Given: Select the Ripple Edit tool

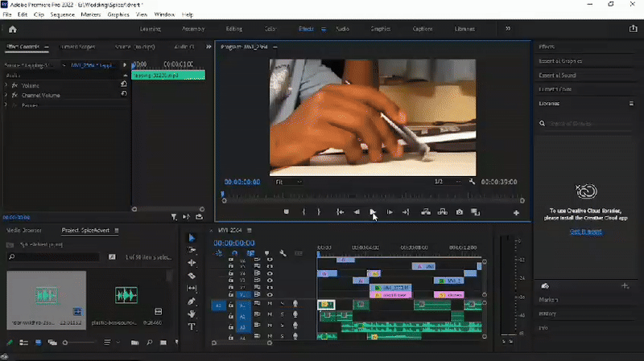Looking at the screenshot, I should point(192,263).
